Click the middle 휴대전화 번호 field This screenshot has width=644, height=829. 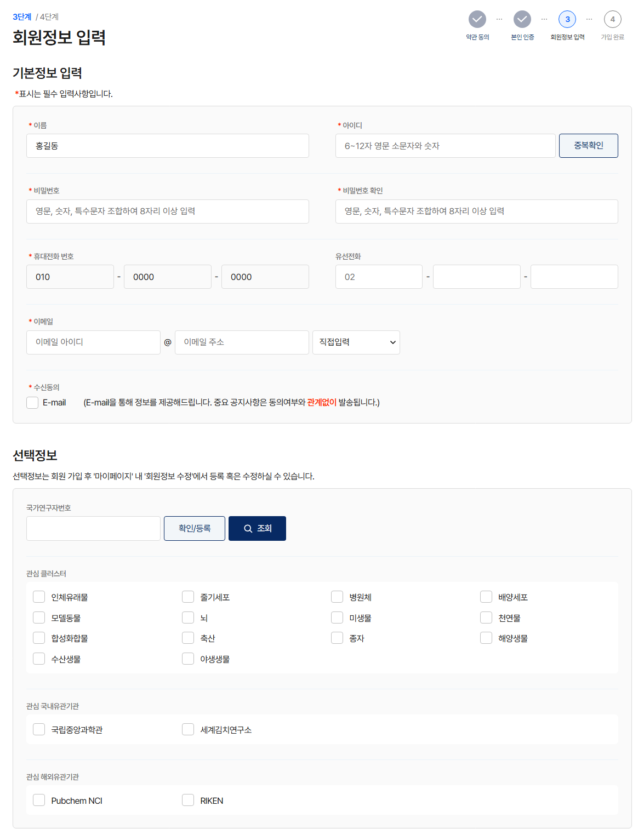coord(168,277)
